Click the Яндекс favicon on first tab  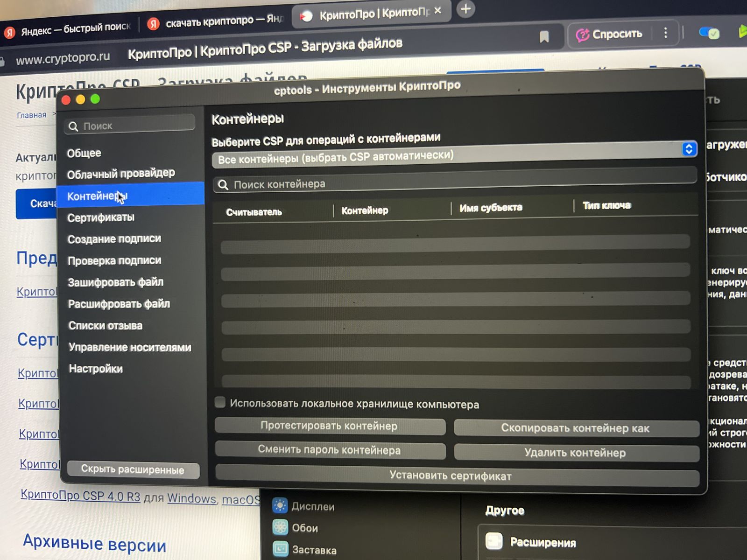tap(10, 33)
